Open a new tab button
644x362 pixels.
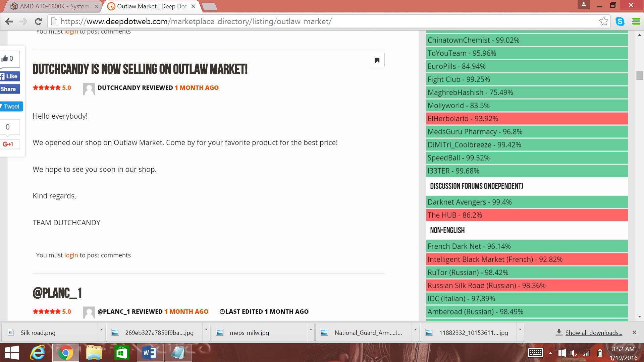pyautogui.click(x=210, y=6)
